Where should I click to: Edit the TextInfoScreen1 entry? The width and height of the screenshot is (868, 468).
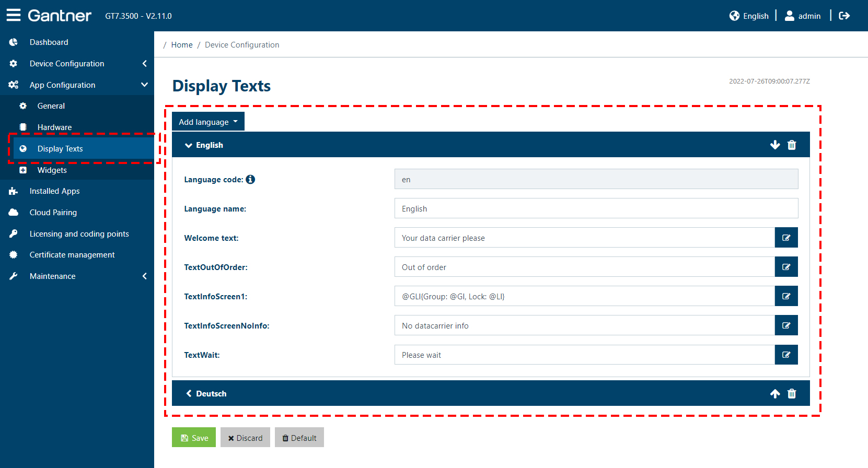[786, 296]
